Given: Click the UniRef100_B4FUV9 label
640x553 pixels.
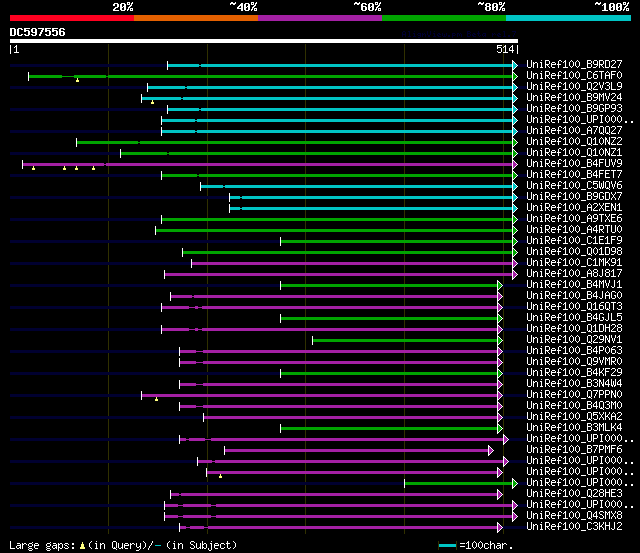Looking at the screenshot, I should point(574,163).
